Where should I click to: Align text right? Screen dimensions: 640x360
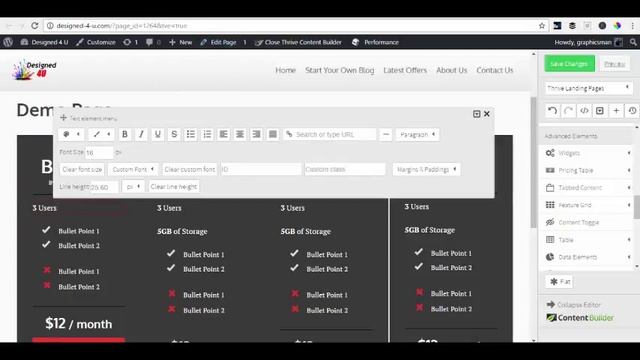point(256,134)
